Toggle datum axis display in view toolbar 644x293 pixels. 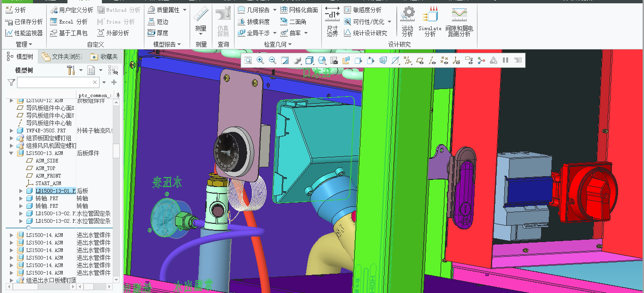(x=432, y=60)
